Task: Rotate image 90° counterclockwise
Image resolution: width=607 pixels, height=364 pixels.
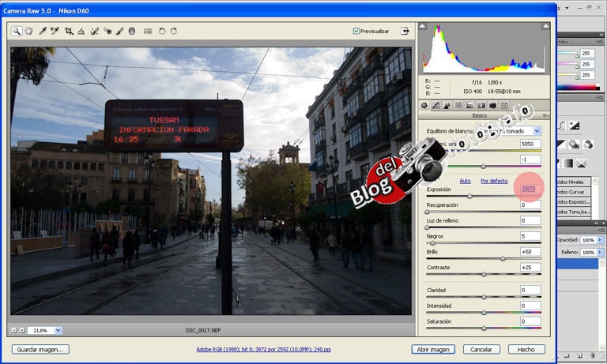Action: pyautogui.click(x=162, y=32)
